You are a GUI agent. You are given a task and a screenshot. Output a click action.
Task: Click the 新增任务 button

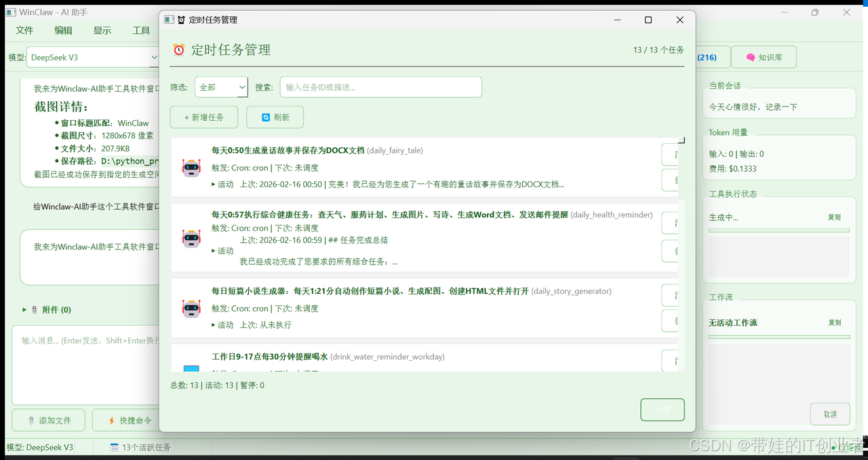point(204,117)
